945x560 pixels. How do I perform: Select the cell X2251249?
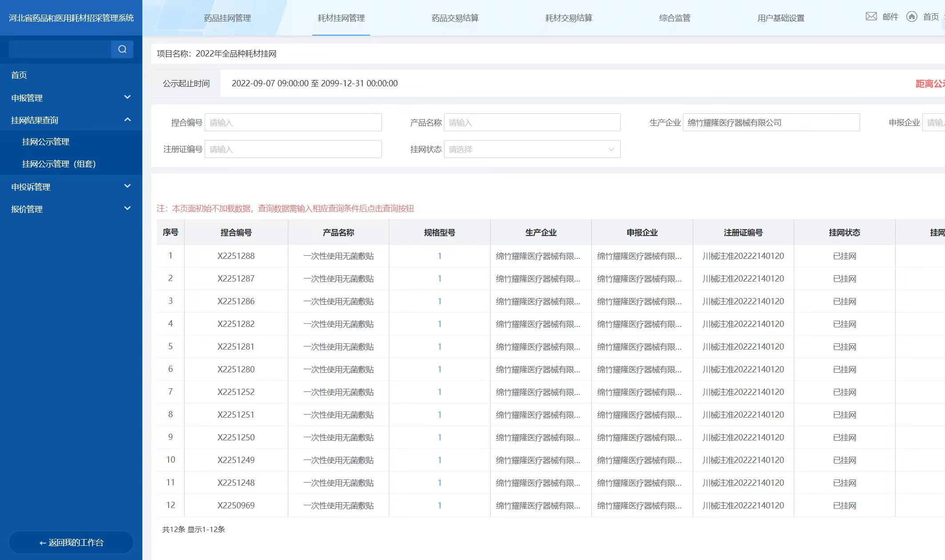236,460
